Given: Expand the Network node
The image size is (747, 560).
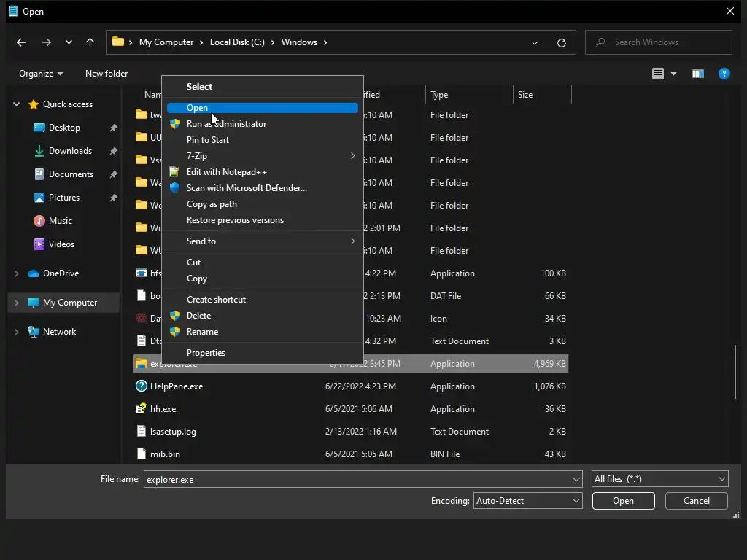Looking at the screenshot, I should point(16,332).
